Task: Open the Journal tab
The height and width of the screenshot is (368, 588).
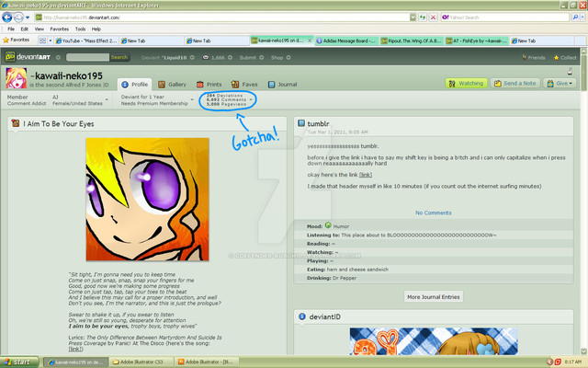Action: point(282,85)
